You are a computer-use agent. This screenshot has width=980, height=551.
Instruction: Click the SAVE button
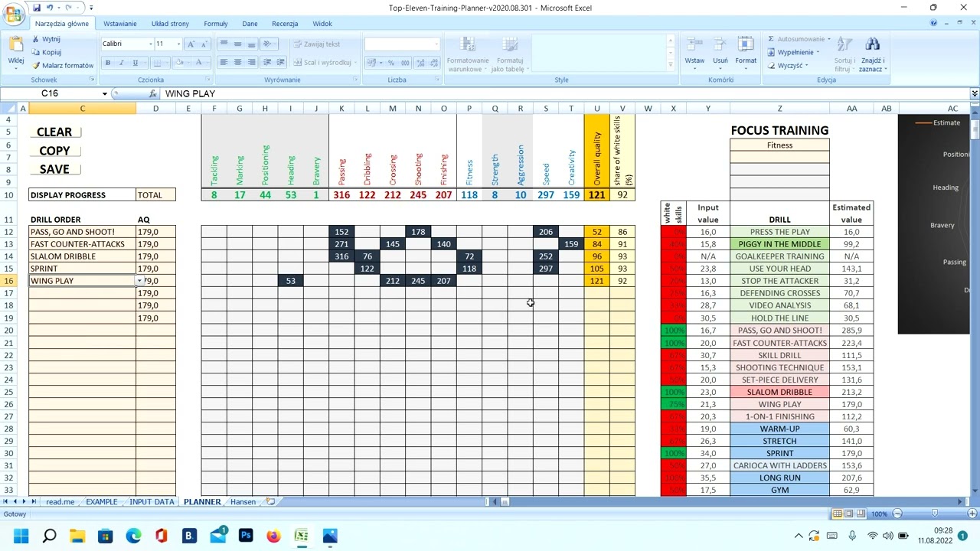(x=54, y=169)
